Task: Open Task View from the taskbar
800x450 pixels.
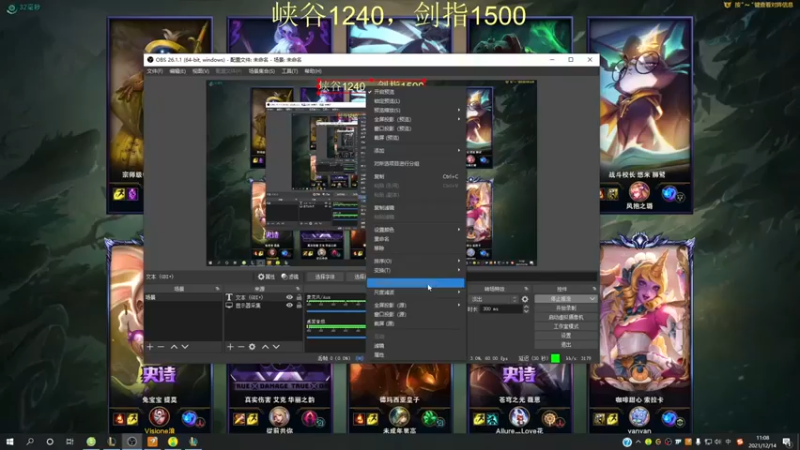Action: pyautogui.click(x=70, y=441)
